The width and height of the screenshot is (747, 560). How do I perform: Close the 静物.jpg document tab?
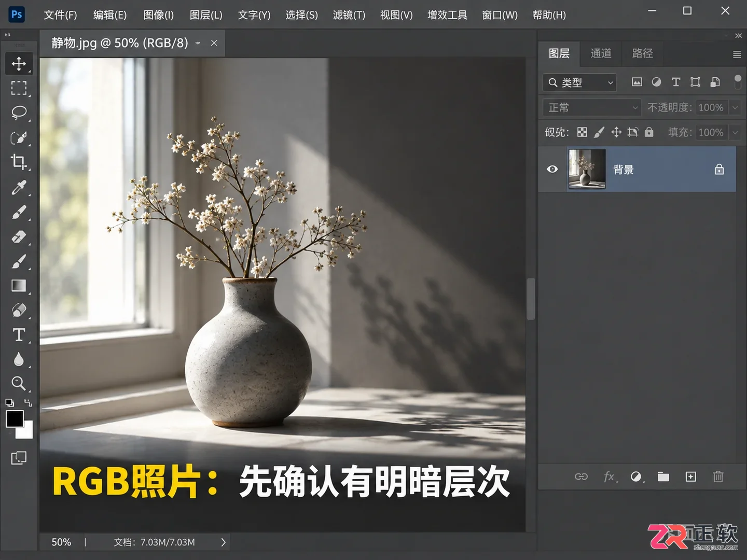click(x=214, y=43)
